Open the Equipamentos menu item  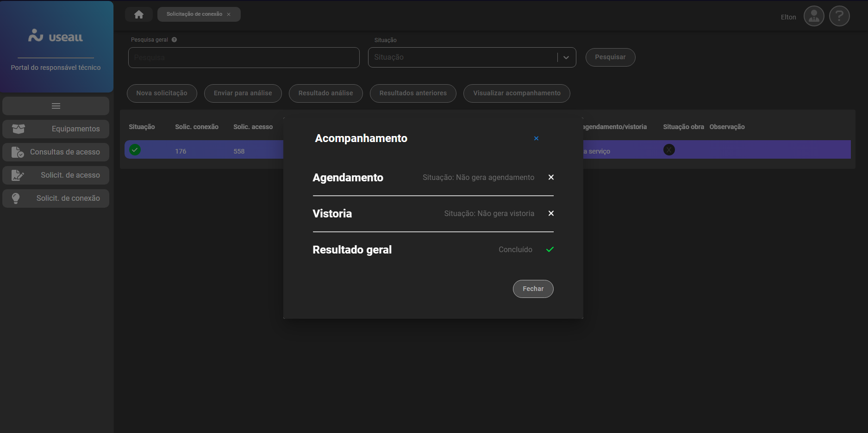[x=56, y=129]
